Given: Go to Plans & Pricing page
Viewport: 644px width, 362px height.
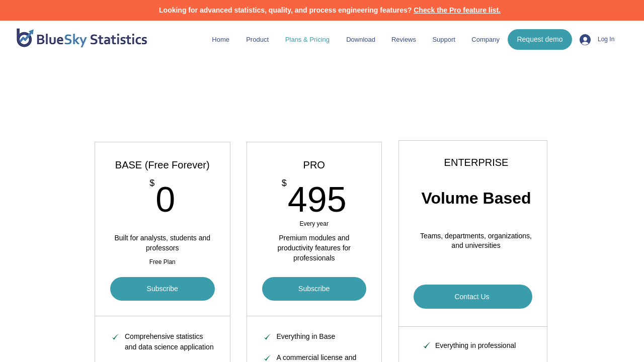Looking at the screenshot, I should 307,40.
